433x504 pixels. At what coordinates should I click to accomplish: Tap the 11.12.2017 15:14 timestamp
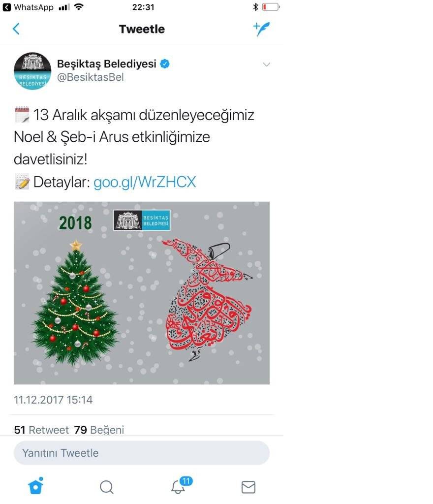click(53, 400)
